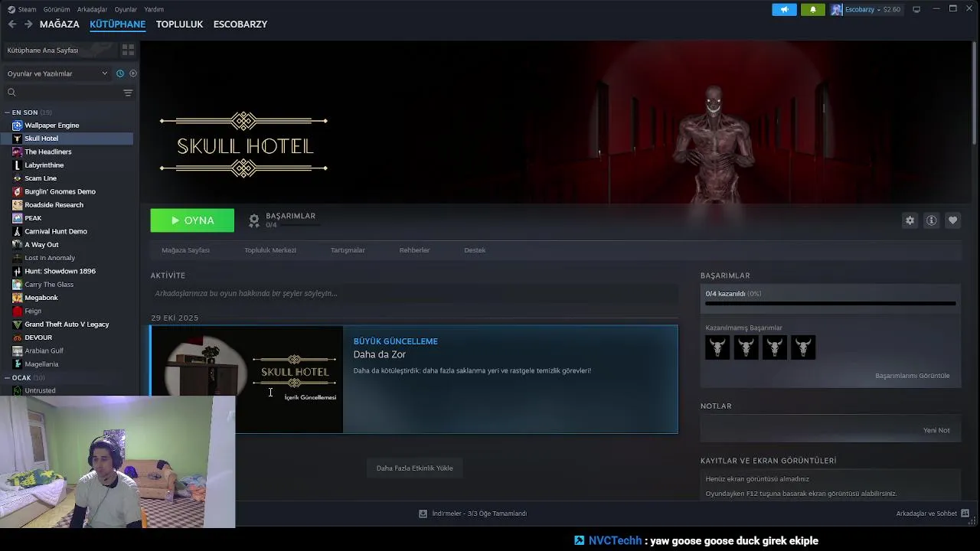Click the announcements megaphone icon
This screenshot has height=551, width=980.
(784, 9)
